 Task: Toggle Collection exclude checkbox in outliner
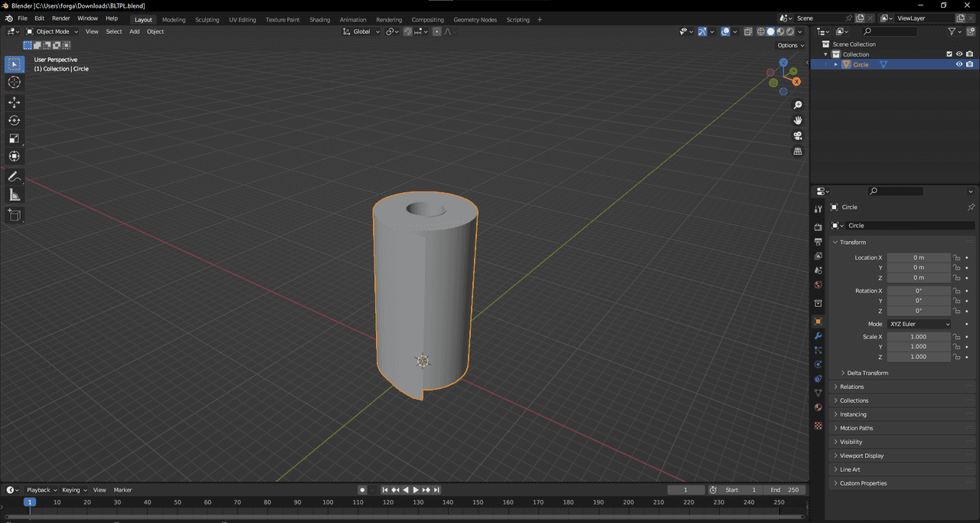[x=949, y=54]
